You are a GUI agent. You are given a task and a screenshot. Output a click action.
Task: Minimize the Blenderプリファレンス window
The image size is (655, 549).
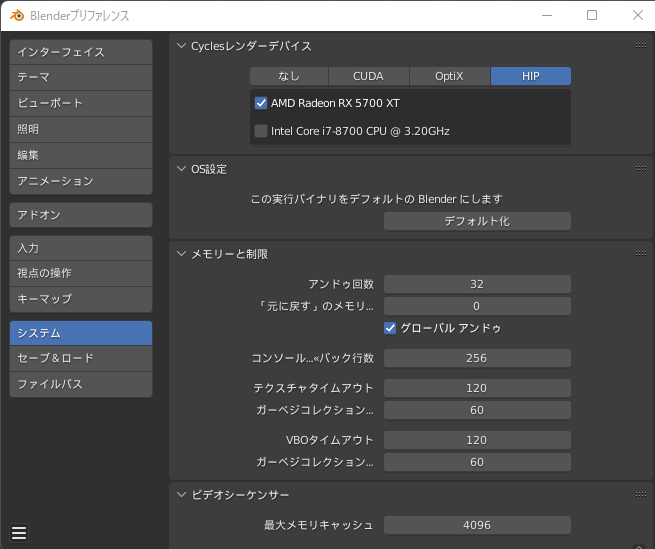(547, 15)
